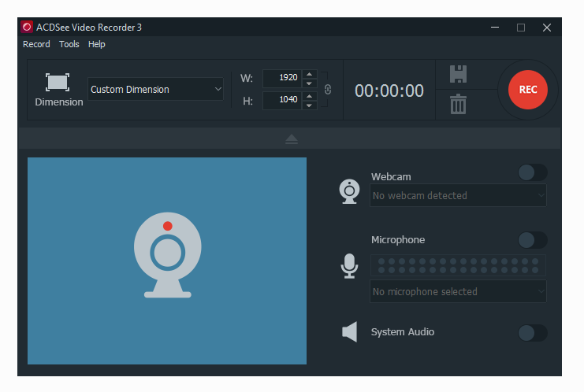This screenshot has height=392, width=584.
Task: Click the 00:00:00 timer display
Action: 389,91
